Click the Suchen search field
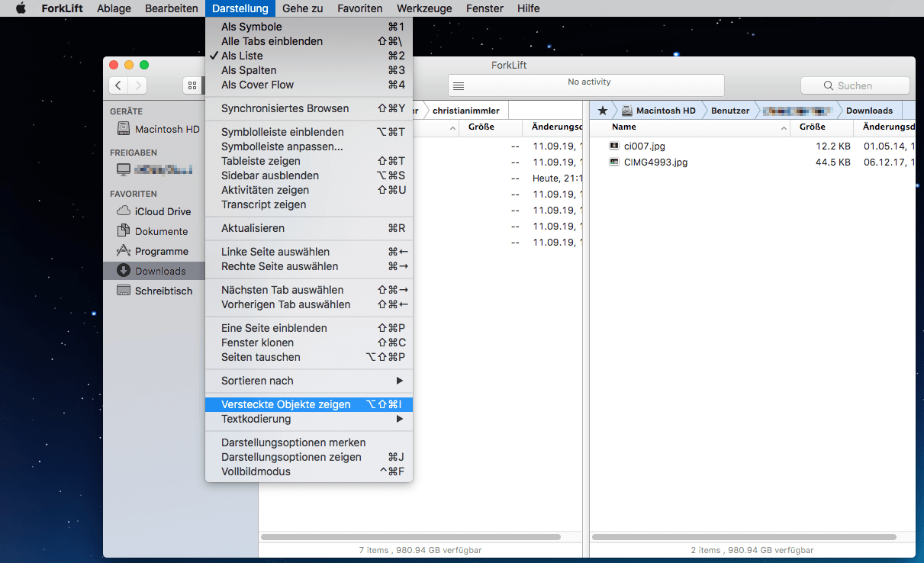 pyautogui.click(x=855, y=85)
